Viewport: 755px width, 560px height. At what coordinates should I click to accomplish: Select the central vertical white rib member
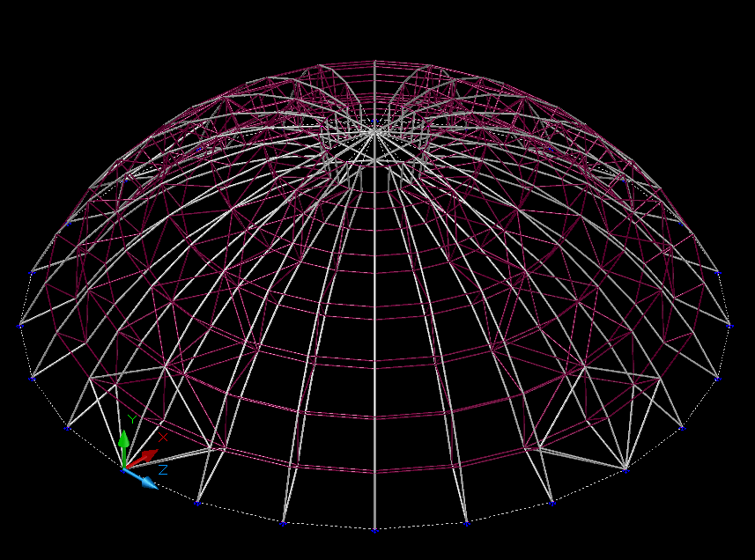click(x=375, y=352)
